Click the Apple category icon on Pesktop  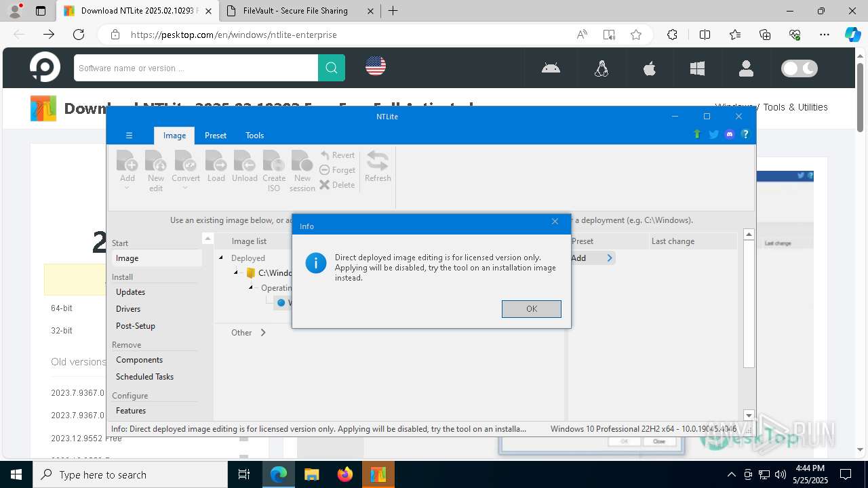point(650,68)
